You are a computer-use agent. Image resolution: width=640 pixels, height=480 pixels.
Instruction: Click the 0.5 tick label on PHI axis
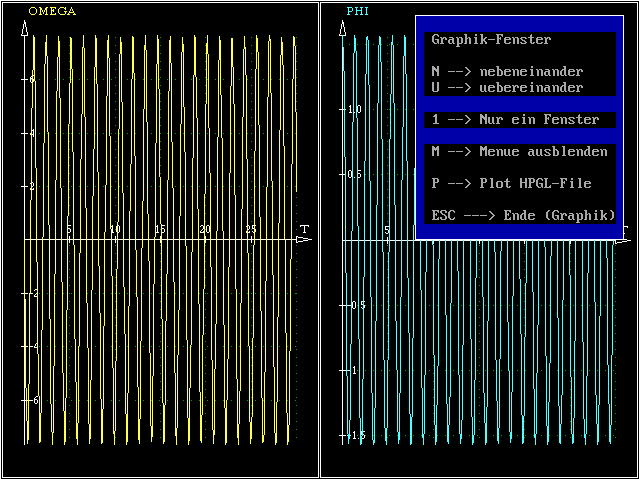coord(354,174)
